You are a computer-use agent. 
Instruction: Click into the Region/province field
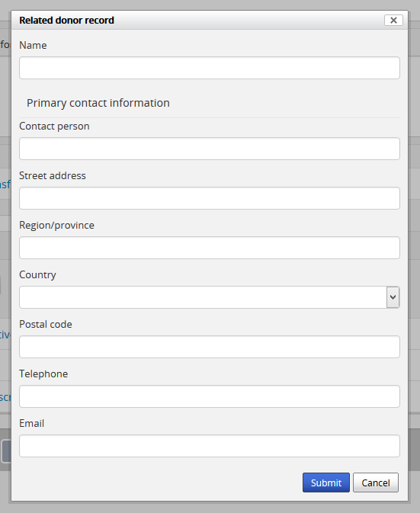tap(210, 248)
